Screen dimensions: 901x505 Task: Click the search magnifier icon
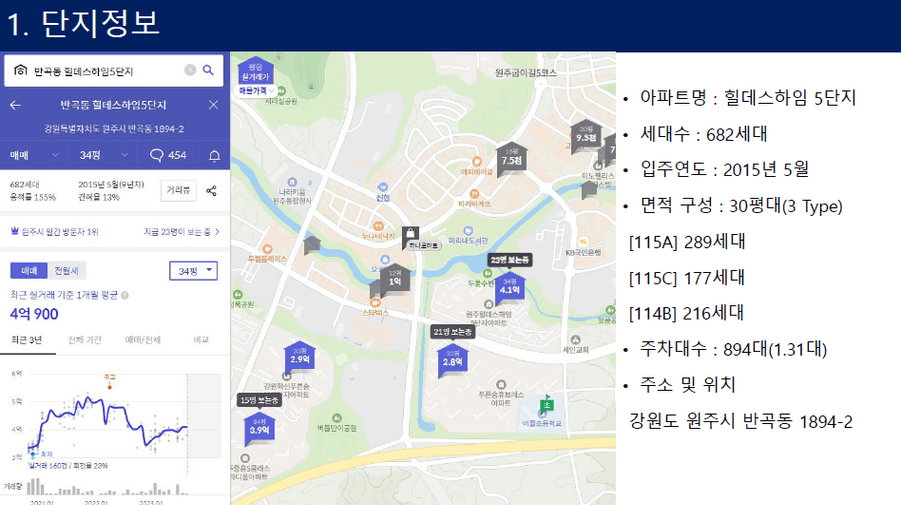[208, 70]
